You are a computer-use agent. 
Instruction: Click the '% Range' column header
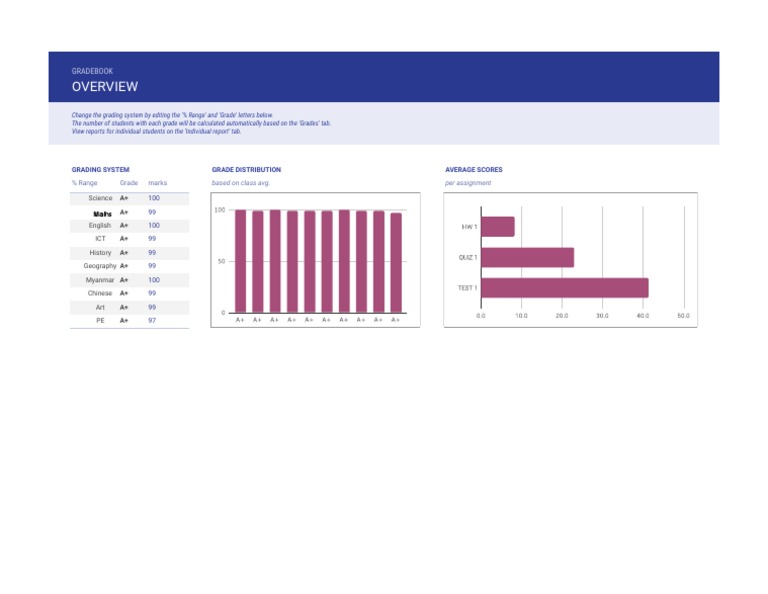point(84,183)
